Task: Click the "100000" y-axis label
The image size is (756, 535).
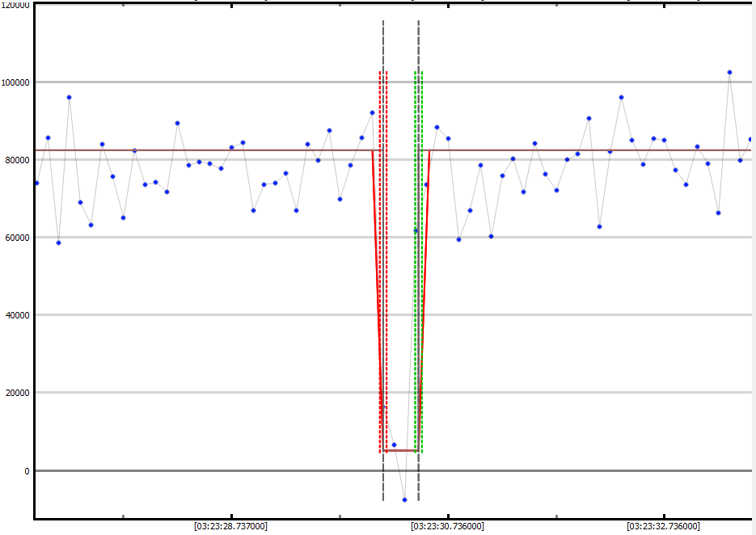Action: [x=15, y=82]
